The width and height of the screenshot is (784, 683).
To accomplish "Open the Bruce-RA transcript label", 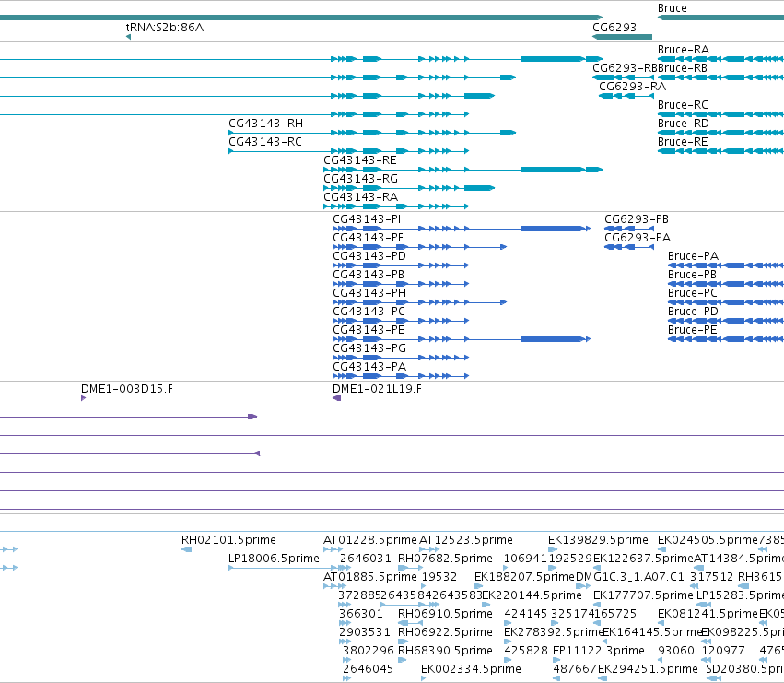I will (683, 50).
